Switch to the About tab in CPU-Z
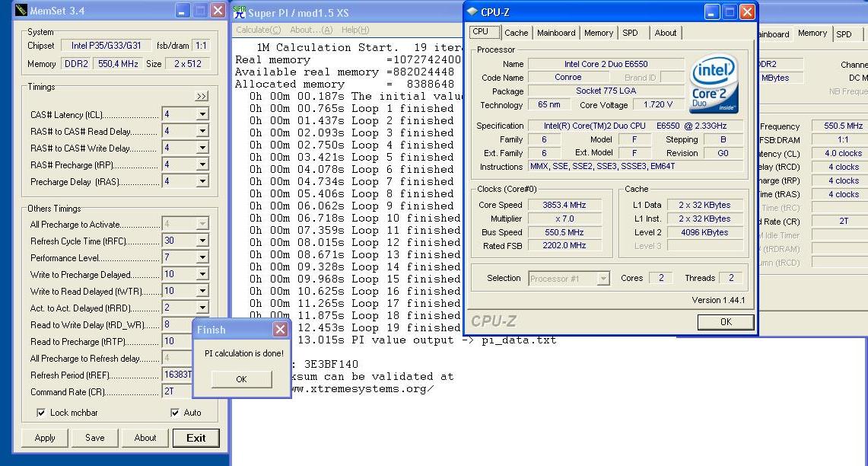The width and height of the screenshot is (868, 466). point(666,33)
